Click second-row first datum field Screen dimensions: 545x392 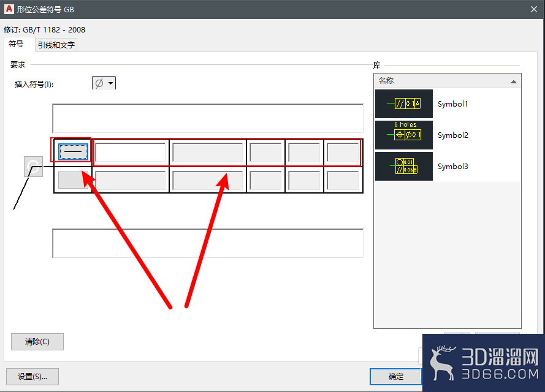(265, 181)
